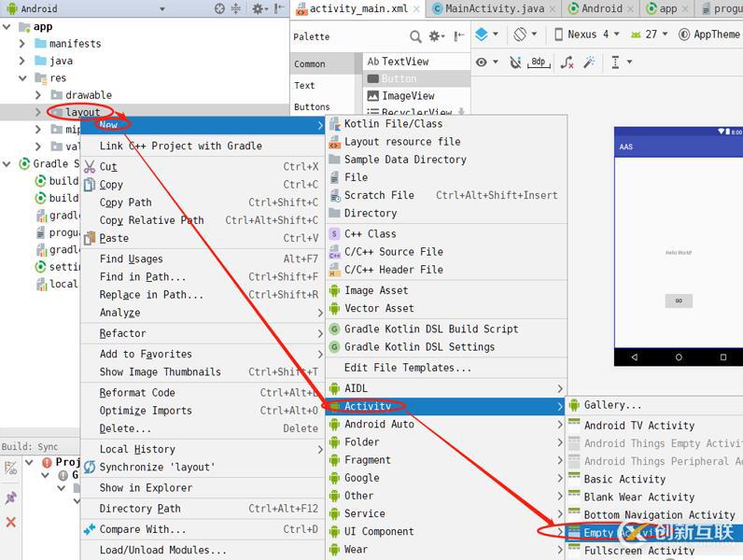Select the layout folder in project tree
This screenshot has height=560, width=743.
[x=82, y=112]
